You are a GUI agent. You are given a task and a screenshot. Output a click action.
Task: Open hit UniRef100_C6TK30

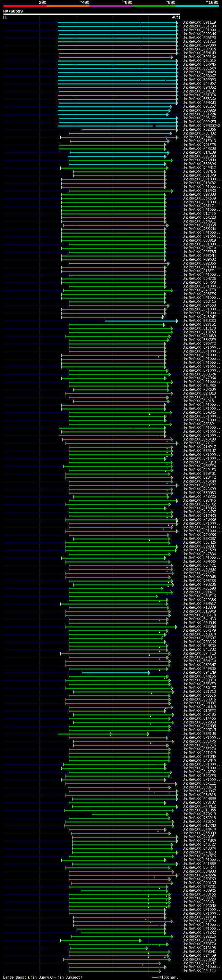(x=199, y=26)
